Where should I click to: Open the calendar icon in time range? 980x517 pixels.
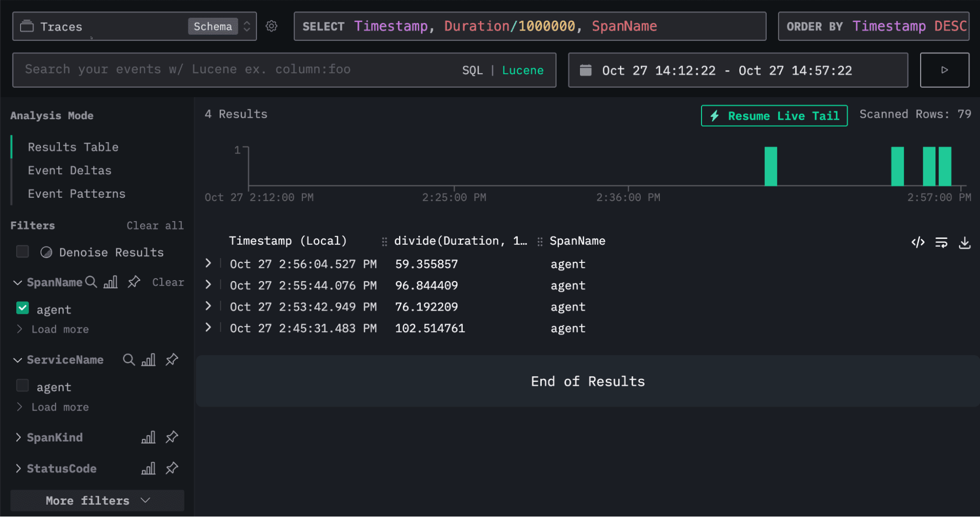tap(586, 70)
